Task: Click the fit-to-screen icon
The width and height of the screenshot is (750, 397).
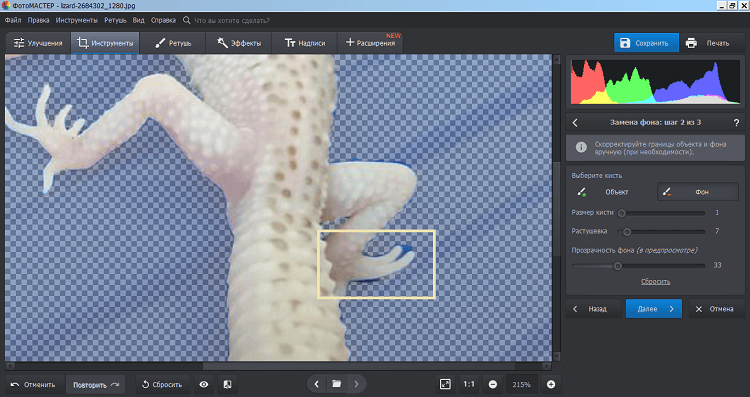Action: click(445, 384)
